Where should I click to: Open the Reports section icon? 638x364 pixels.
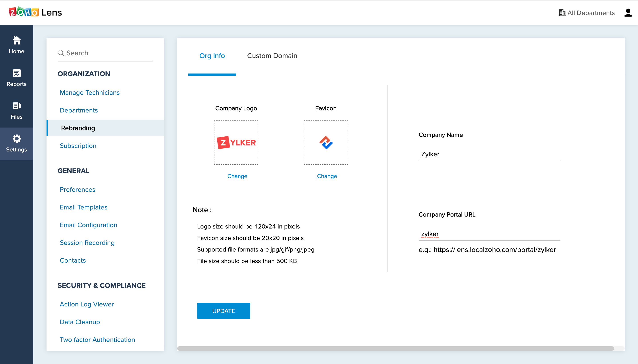pyautogui.click(x=17, y=73)
